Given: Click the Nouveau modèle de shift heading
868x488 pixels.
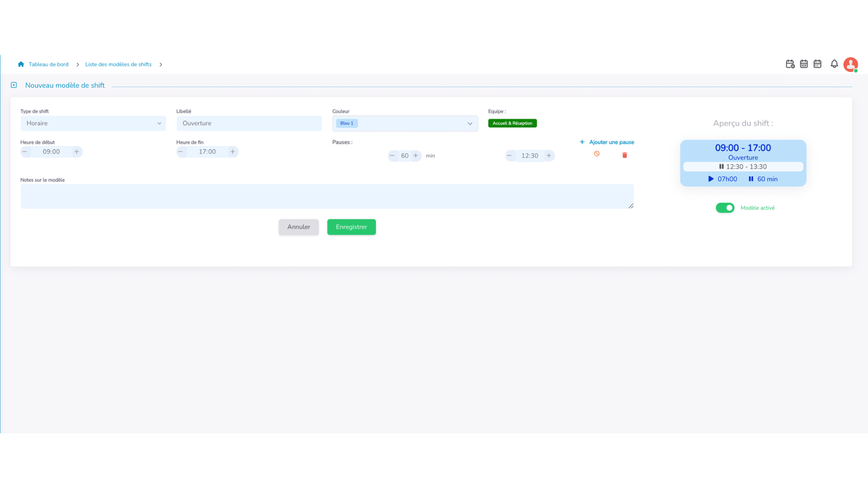Looking at the screenshot, I should [65, 85].
